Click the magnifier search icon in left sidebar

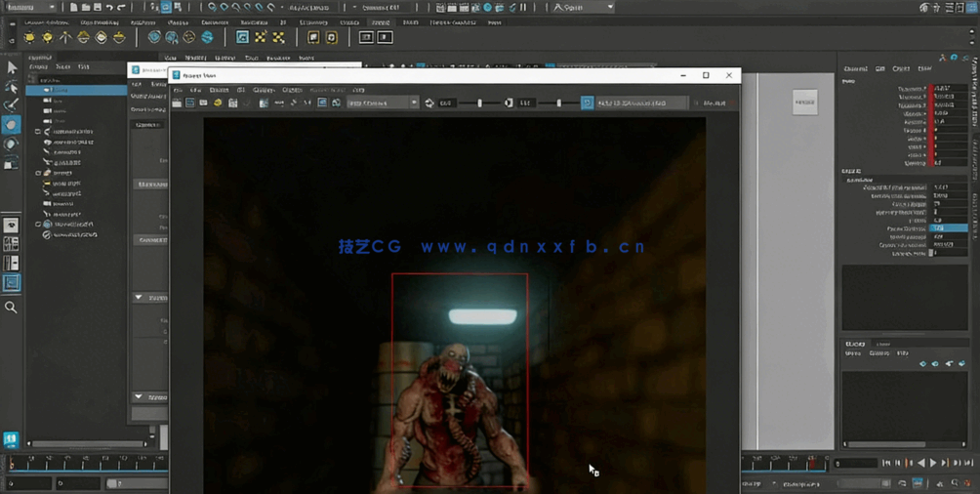11,308
